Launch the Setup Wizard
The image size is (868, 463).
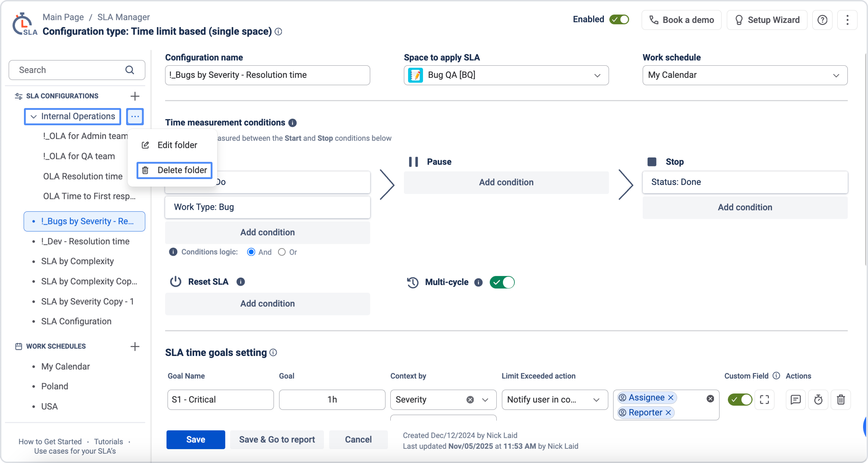pyautogui.click(x=767, y=20)
